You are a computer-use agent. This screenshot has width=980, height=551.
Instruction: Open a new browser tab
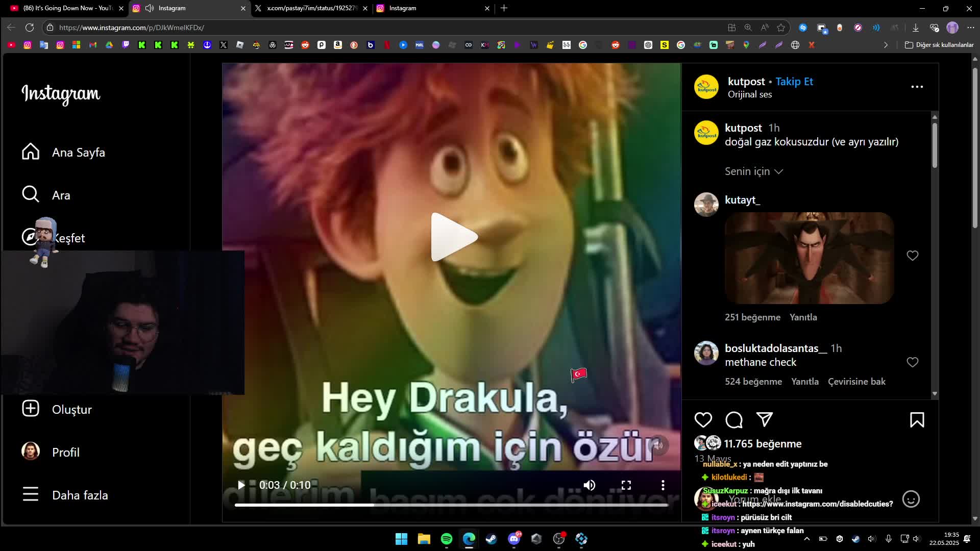[x=504, y=8]
